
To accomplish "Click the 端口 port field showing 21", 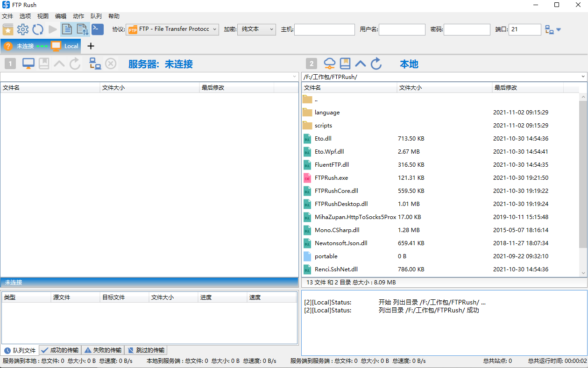I will [525, 29].
